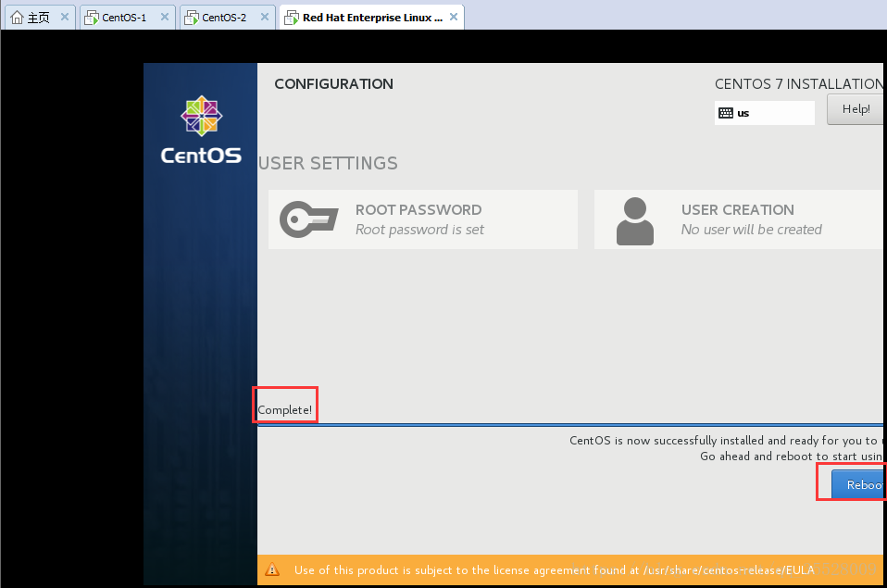Click 'Root password is set' text

419,230
